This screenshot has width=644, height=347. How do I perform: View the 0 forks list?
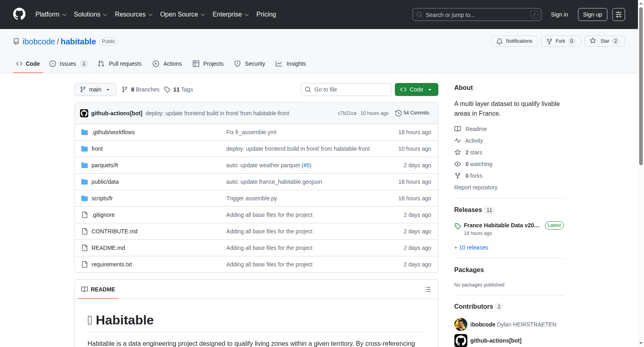coord(469,176)
